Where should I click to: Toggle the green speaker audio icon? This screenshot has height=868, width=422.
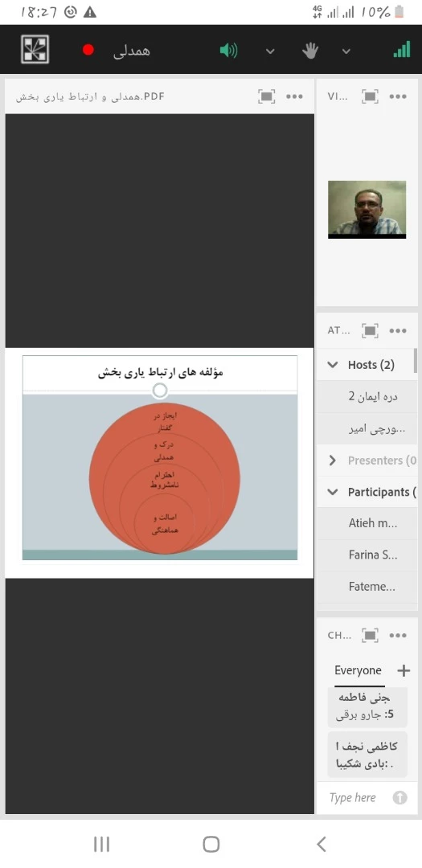(228, 51)
